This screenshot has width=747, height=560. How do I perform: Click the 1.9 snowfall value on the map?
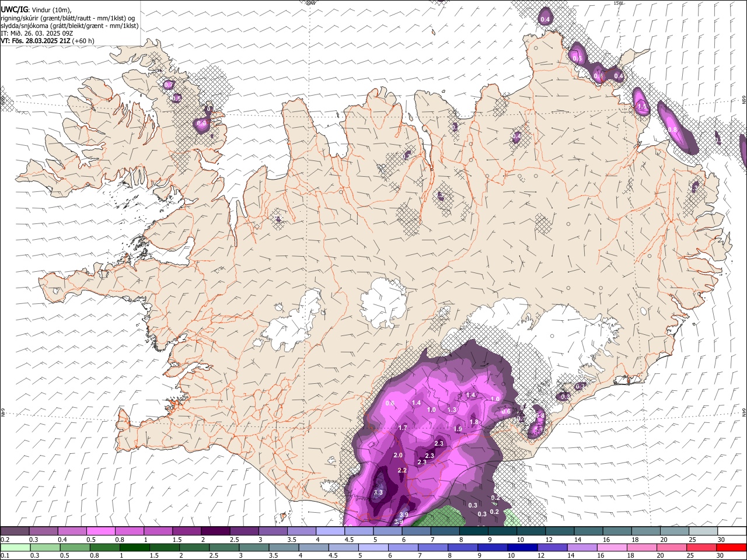click(458, 429)
